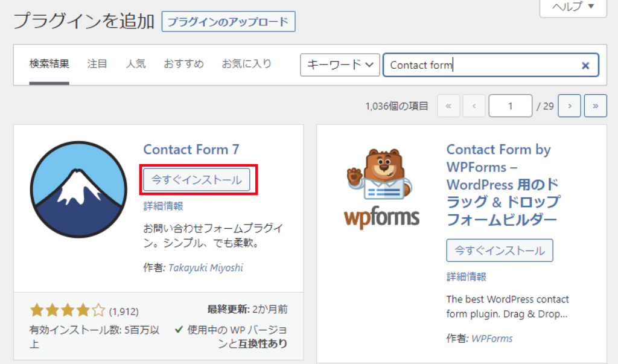Go to first page of results
Screen dimensions: 618x364
(x=448, y=106)
